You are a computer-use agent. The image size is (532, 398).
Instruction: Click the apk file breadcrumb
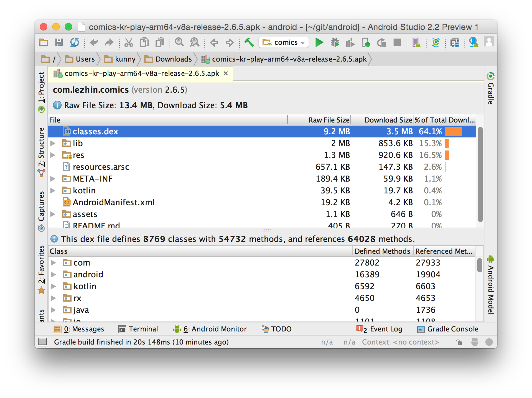coord(284,59)
